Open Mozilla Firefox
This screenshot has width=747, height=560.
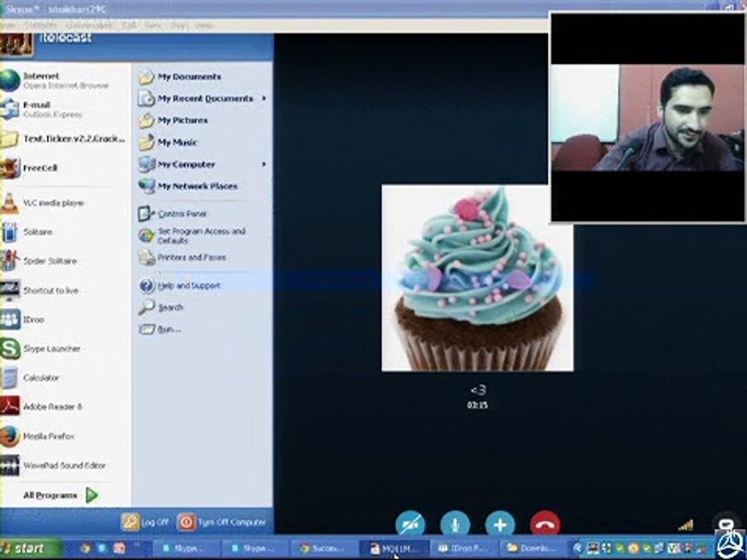point(65,436)
